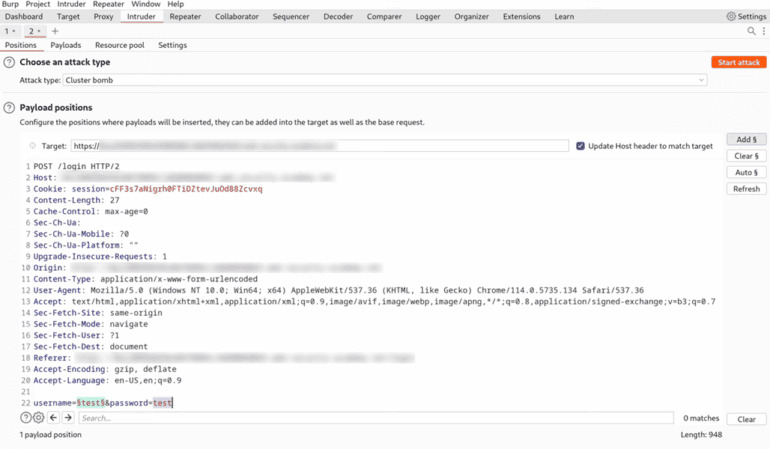The image size is (770, 449).
Task: Open the Repeater menu
Action: pos(109,4)
